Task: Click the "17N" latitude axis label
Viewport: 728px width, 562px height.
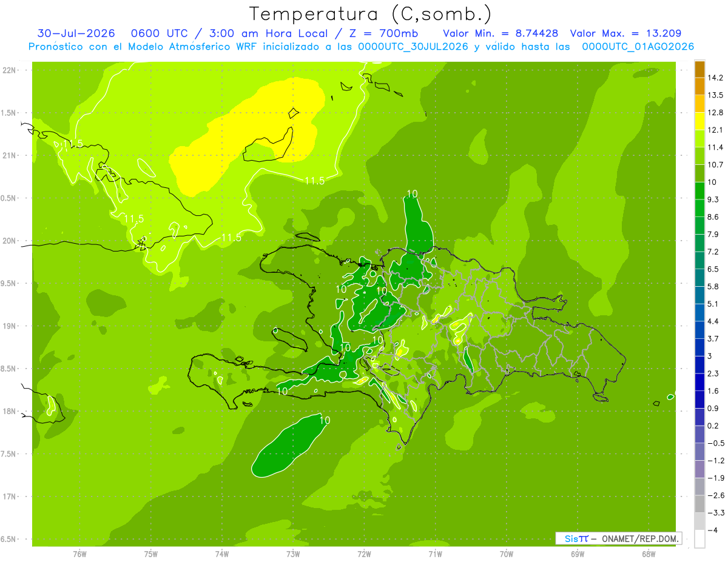Action: (x=9, y=497)
